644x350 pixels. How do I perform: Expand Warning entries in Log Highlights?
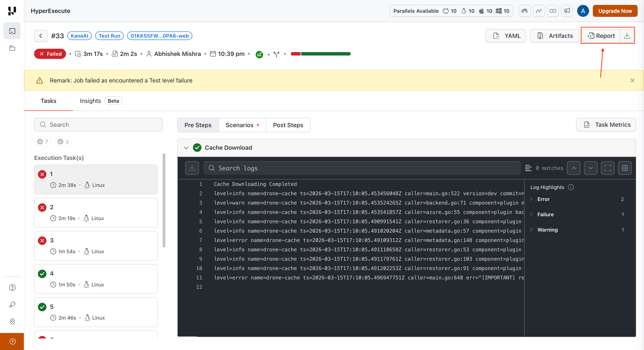[x=532, y=230]
